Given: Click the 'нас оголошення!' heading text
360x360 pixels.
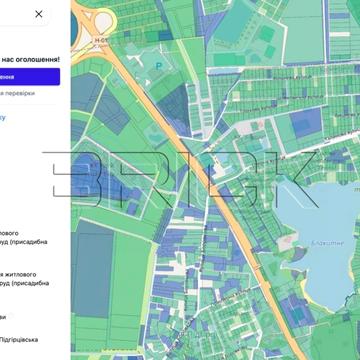Looking at the screenshot, I should [30, 60].
